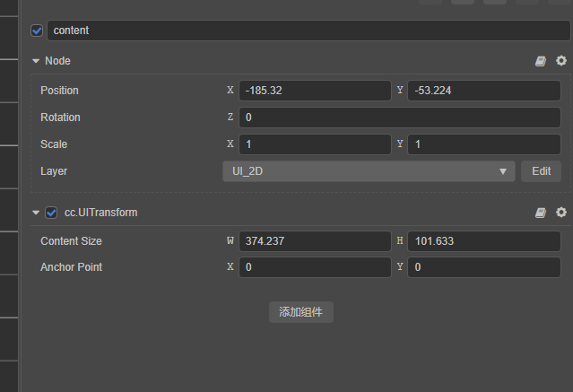
Task: Click the 添加组件 add component button
Action: point(301,312)
